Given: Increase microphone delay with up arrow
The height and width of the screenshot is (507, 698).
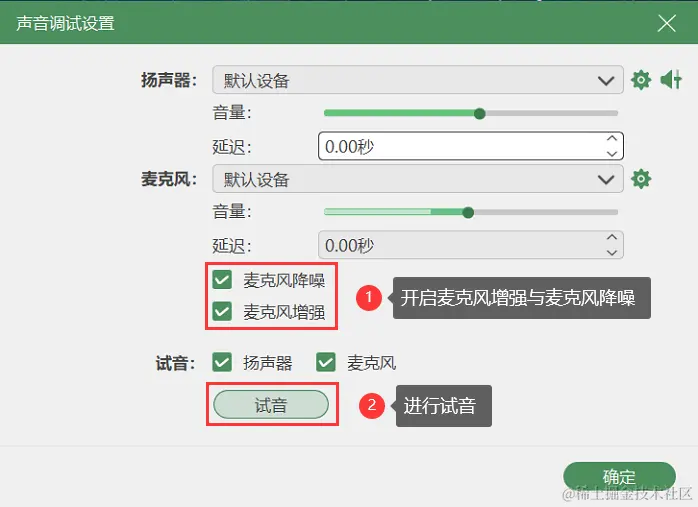Looking at the screenshot, I should click(612, 237).
